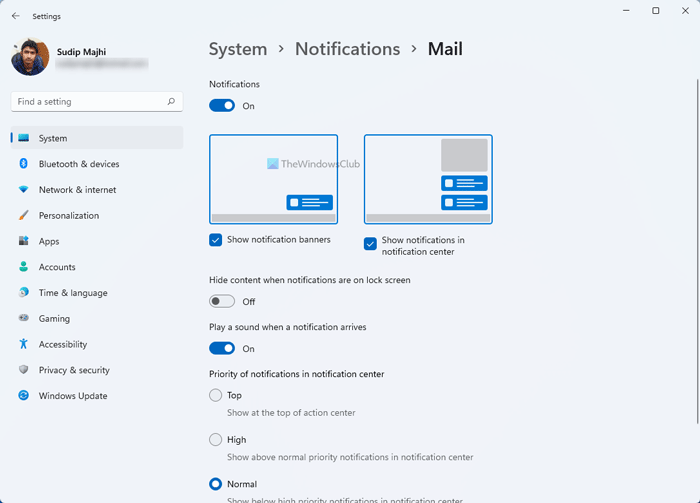Image resolution: width=700 pixels, height=503 pixels.
Task: Select the High priority radio button
Action: point(216,440)
